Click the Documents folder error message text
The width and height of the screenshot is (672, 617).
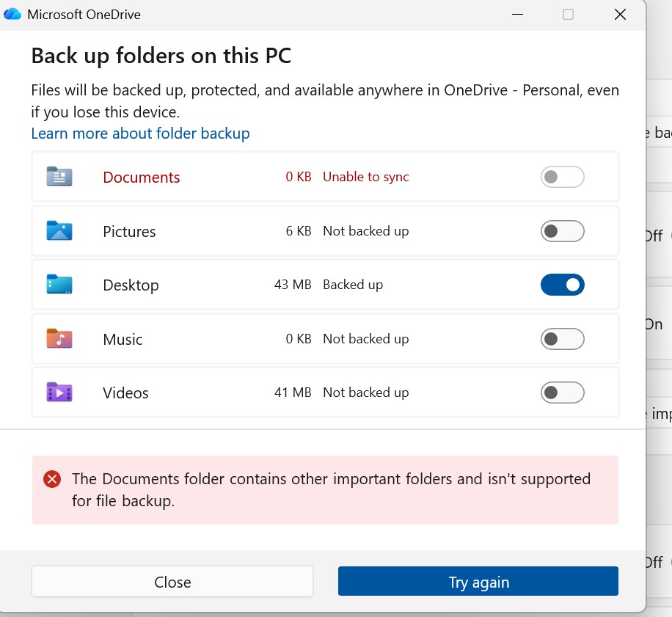pos(331,489)
